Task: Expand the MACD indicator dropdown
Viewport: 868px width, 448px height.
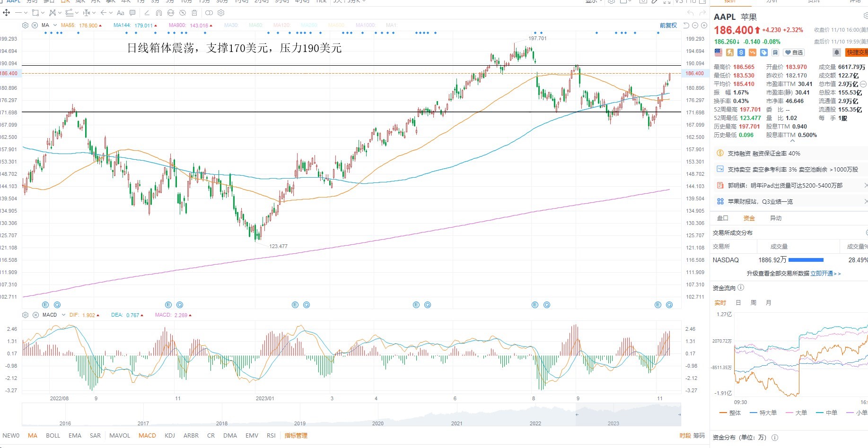Action: (63, 315)
